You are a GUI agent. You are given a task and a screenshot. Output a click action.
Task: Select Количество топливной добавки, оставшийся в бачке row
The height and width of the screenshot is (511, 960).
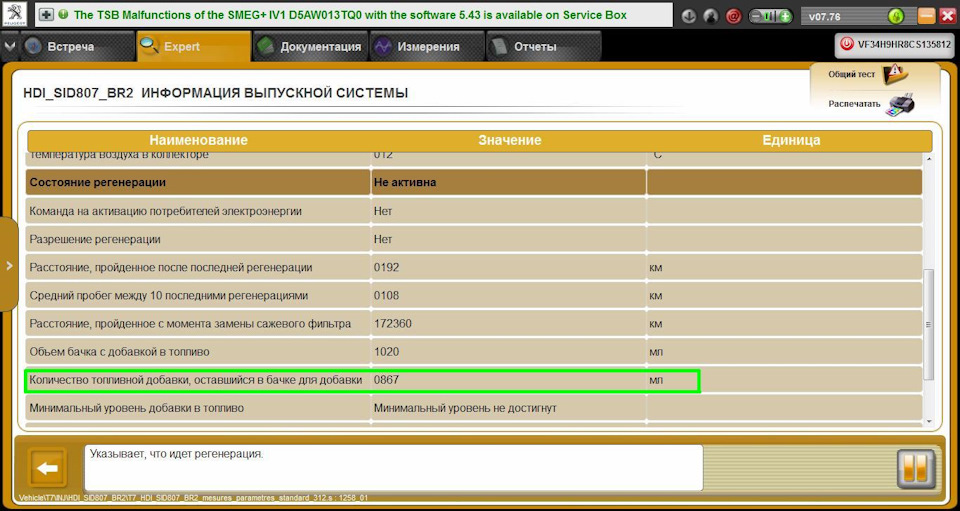click(474, 380)
